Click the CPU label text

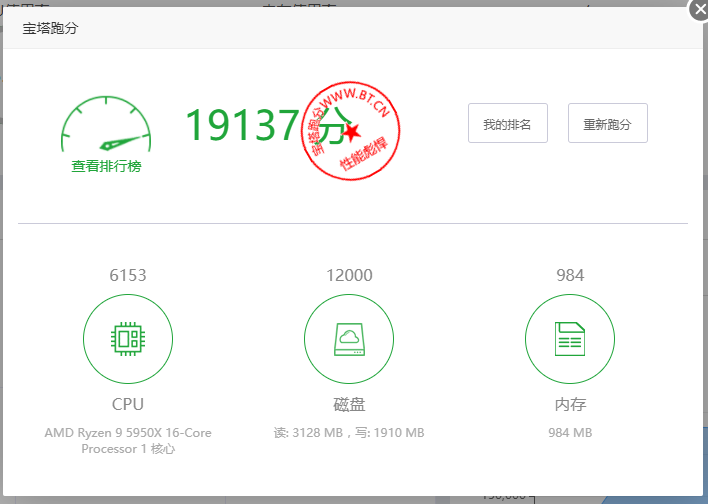[128, 404]
